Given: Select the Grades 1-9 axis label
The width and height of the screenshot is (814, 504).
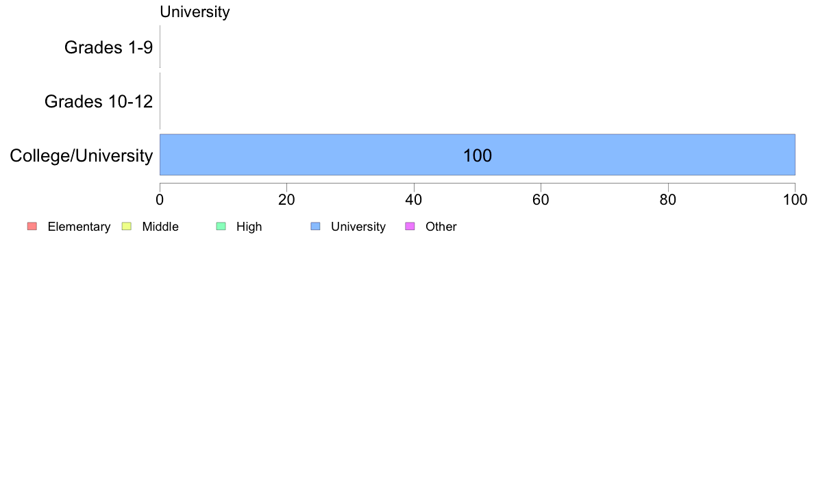Looking at the screenshot, I should 108,47.
